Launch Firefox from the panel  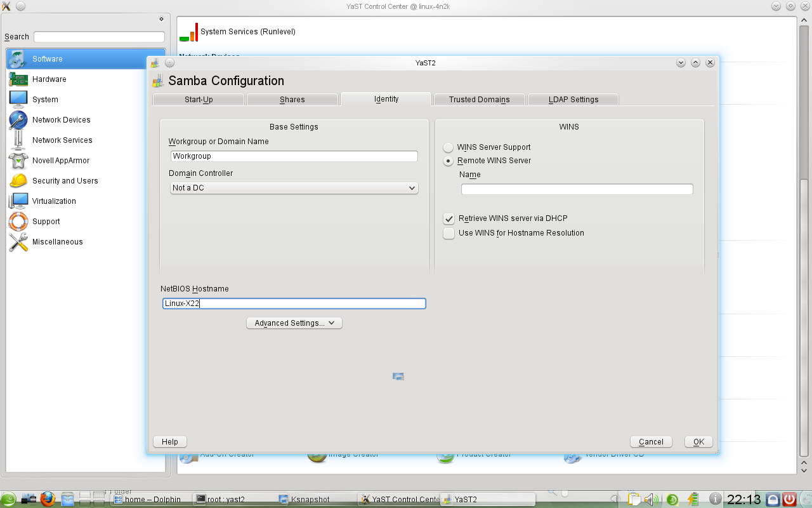(x=48, y=499)
